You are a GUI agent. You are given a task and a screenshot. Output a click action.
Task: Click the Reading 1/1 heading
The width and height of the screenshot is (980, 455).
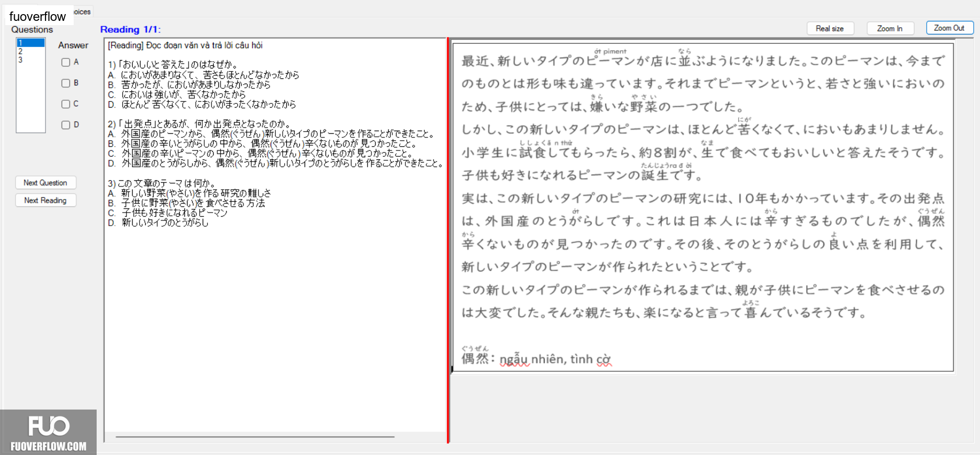pos(130,29)
